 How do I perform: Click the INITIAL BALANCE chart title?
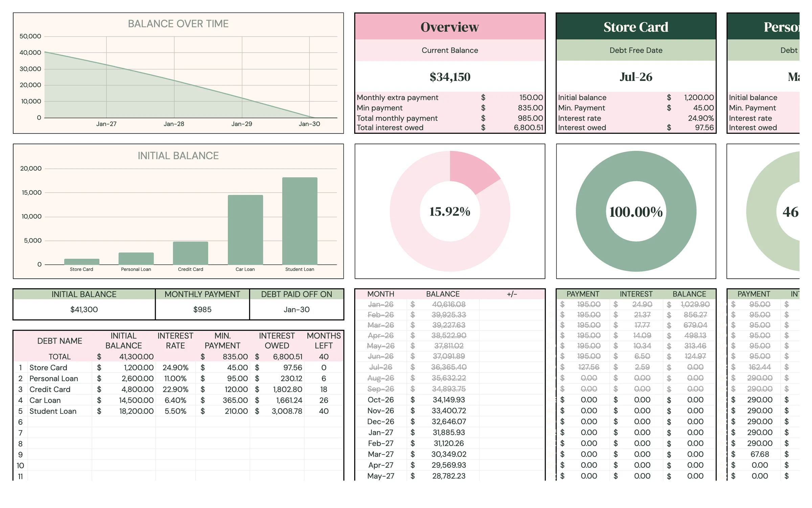pyautogui.click(x=178, y=156)
